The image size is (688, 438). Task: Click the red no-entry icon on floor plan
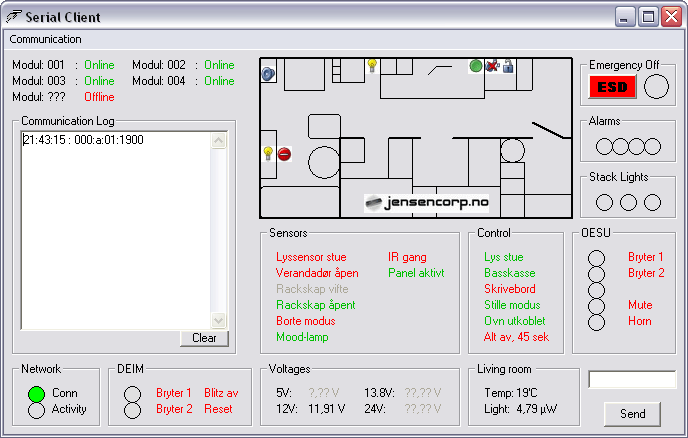[284, 154]
